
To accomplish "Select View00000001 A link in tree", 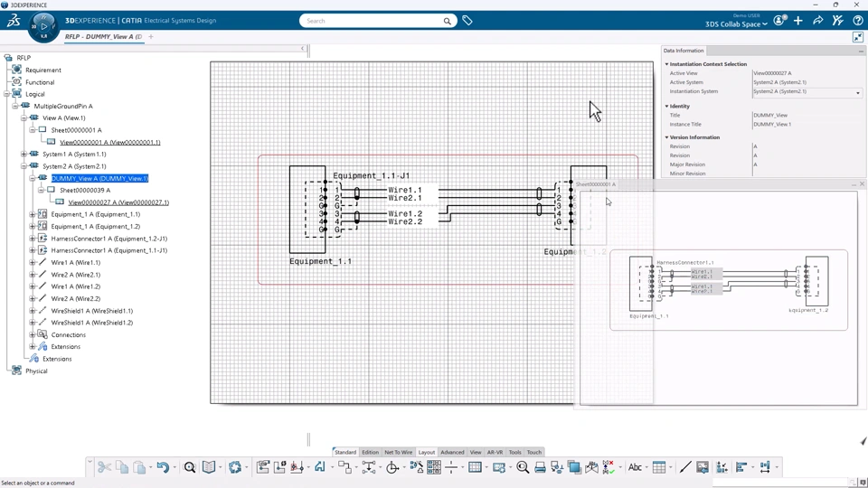I will click(109, 142).
